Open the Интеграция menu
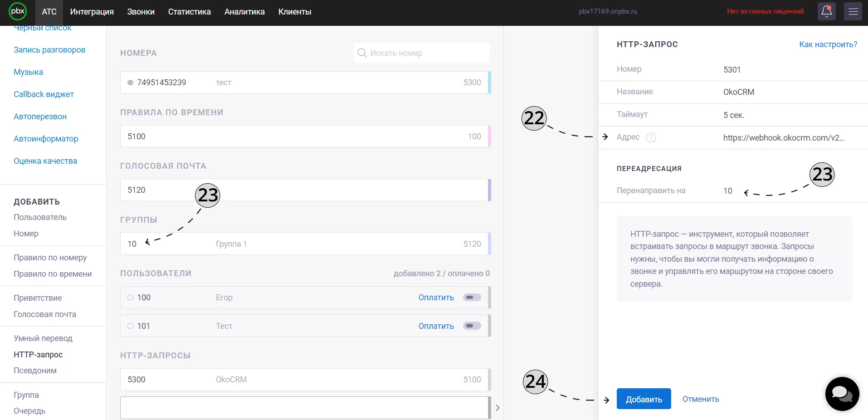The height and width of the screenshot is (420, 868). click(92, 12)
